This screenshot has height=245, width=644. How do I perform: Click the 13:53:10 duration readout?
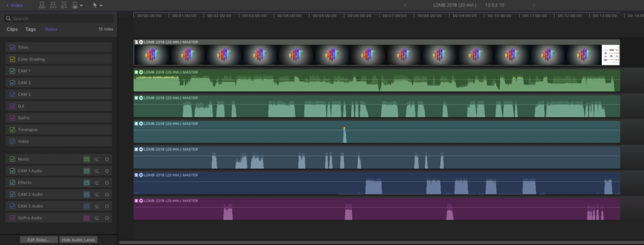pyautogui.click(x=494, y=5)
